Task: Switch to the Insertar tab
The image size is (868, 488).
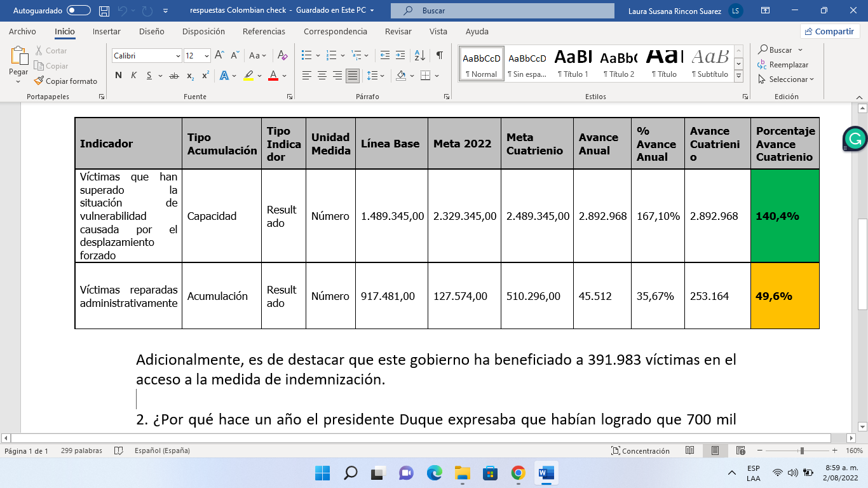Action: 106,31
